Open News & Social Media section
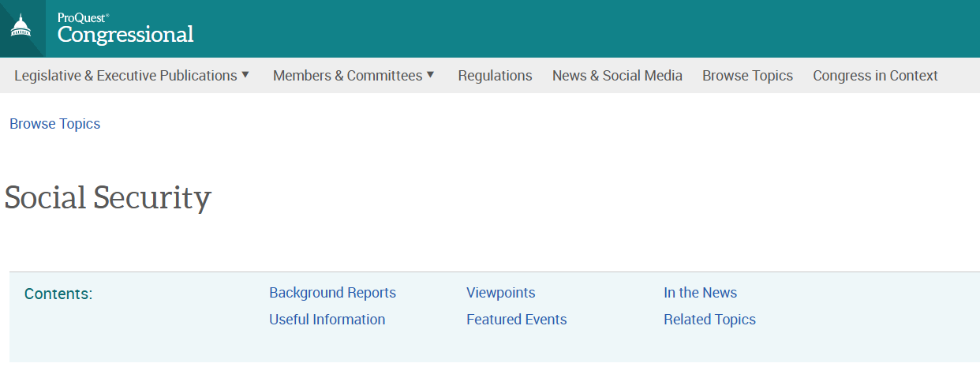The image size is (980, 367). [x=617, y=76]
